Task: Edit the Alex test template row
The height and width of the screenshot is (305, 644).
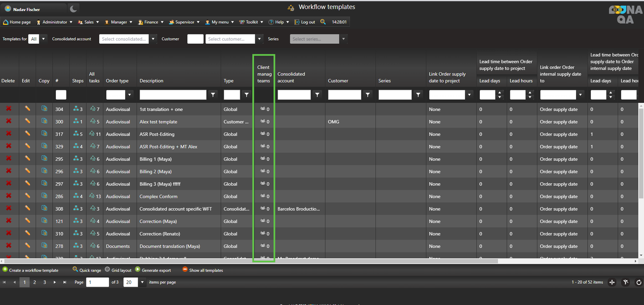Action: pos(27,121)
